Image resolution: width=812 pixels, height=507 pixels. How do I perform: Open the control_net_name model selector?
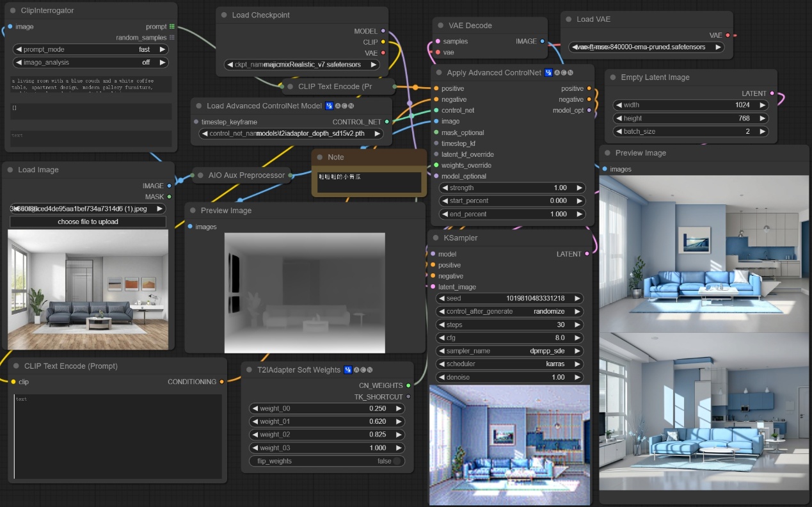[x=291, y=134]
